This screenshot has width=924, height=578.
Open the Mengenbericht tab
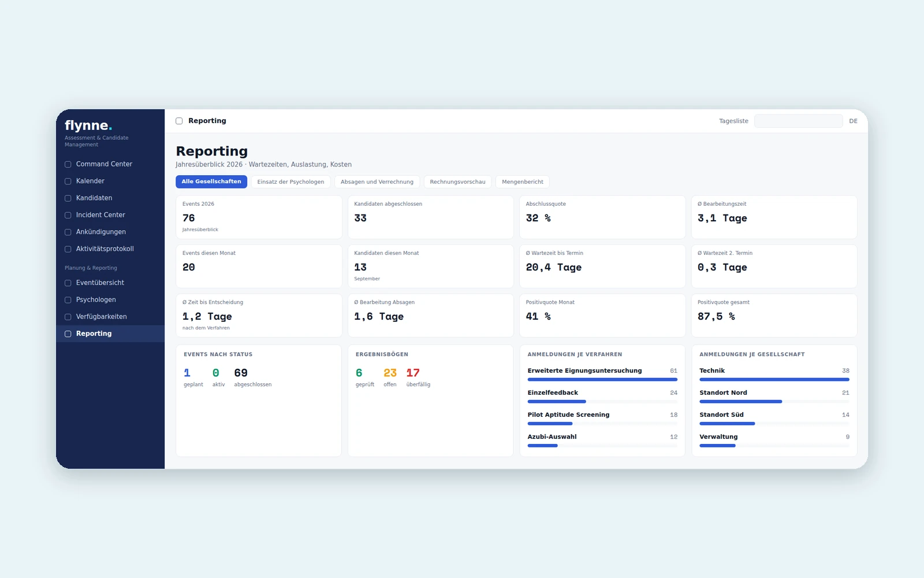click(x=523, y=181)
